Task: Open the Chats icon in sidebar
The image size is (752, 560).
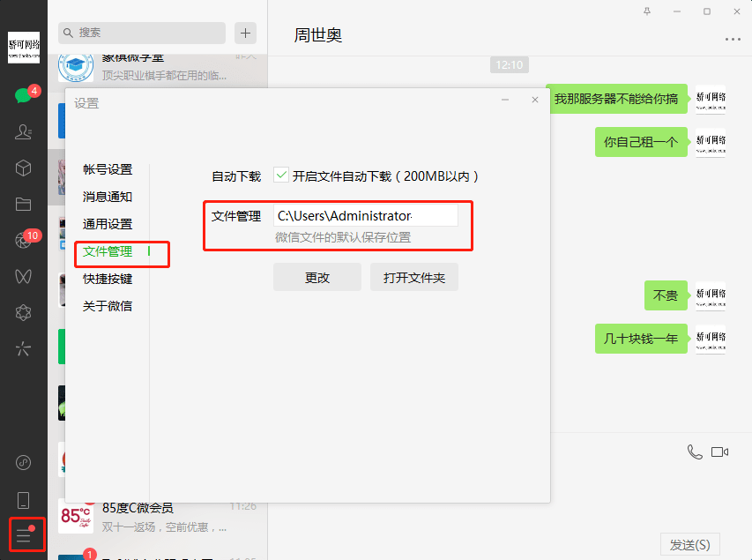Action: coord(23,96)
